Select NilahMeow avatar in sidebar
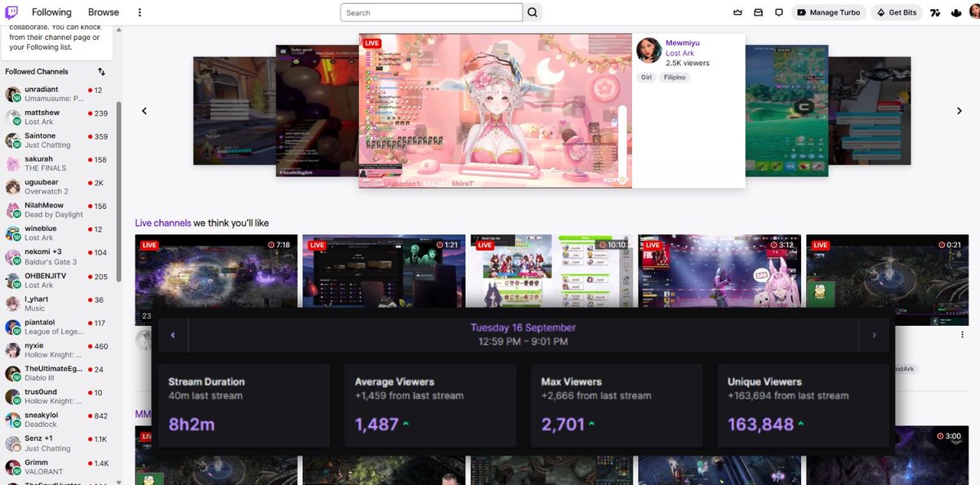Image resolution: width=980 pixels, height=485 pixels. click(x=12, y=210)
